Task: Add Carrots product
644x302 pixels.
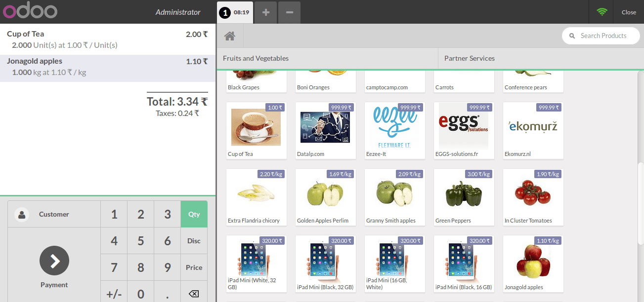Action: 464,81
